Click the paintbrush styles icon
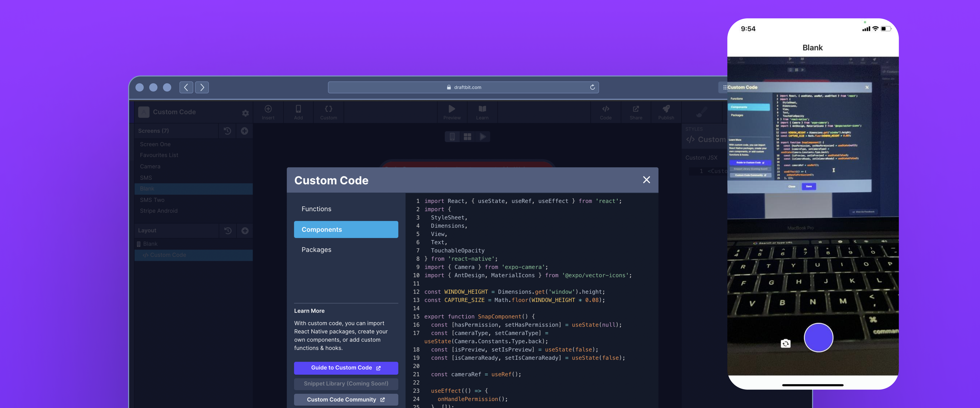The image size is (980, 408). pos(701,112)
